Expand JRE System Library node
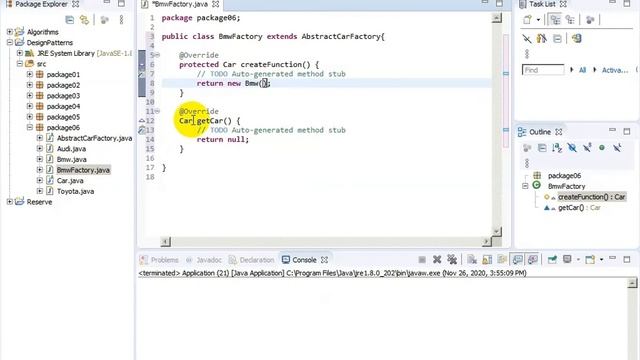 click(20, 53)
